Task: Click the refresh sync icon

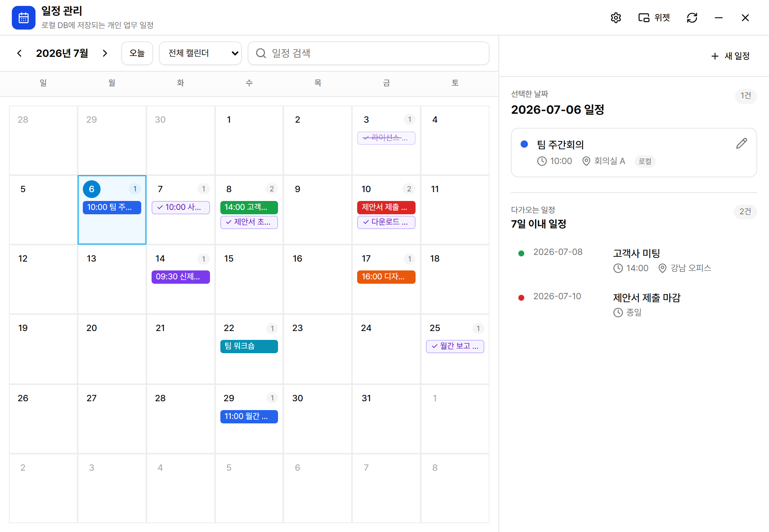Action: (692, 18)
